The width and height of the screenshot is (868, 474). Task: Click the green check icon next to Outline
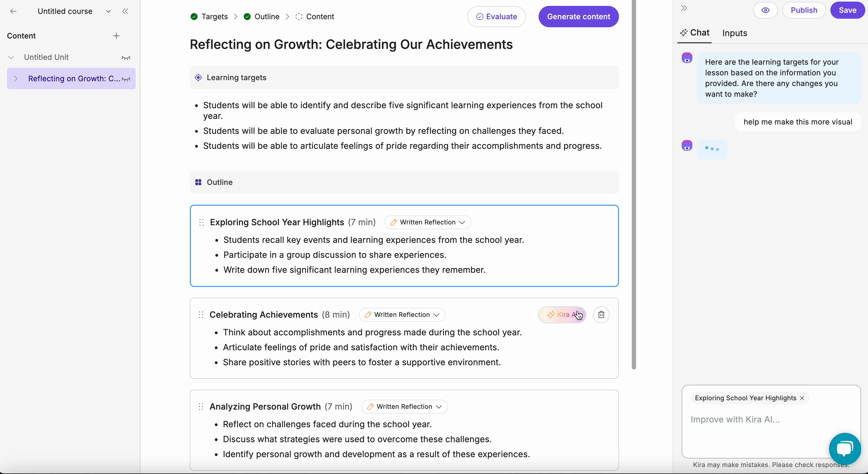[x=247, y=17]
